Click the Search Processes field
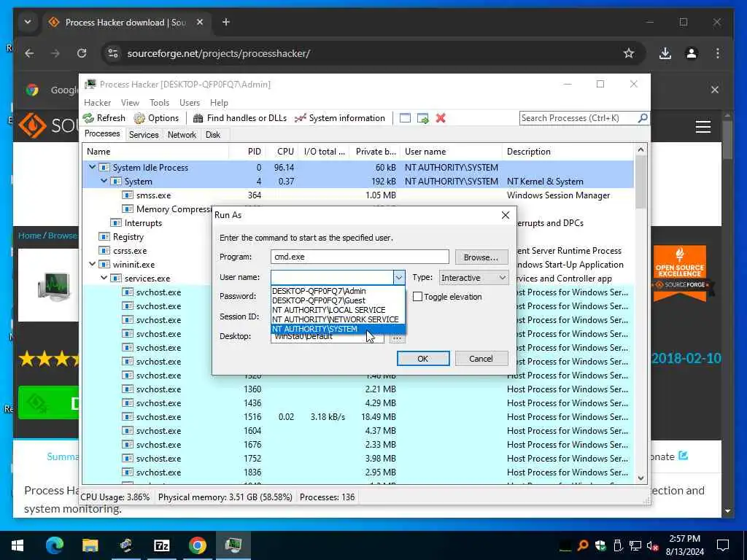 [578, 117]
